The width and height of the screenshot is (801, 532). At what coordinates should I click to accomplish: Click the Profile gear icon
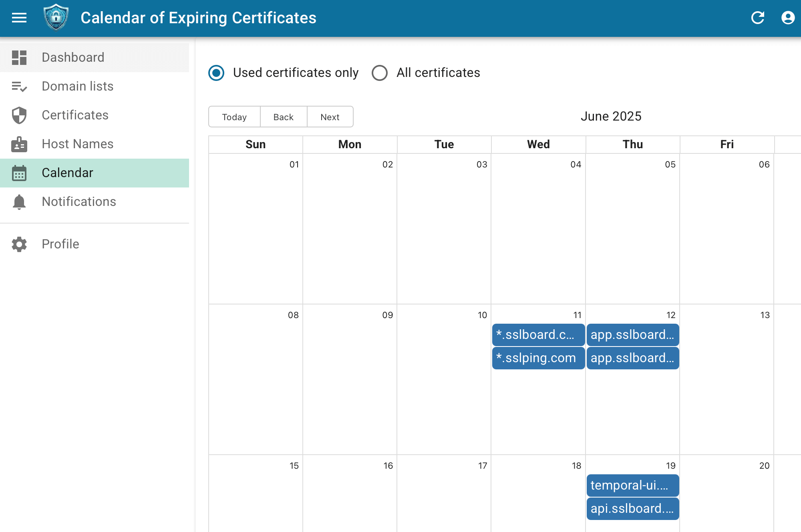tap(19, 244)
